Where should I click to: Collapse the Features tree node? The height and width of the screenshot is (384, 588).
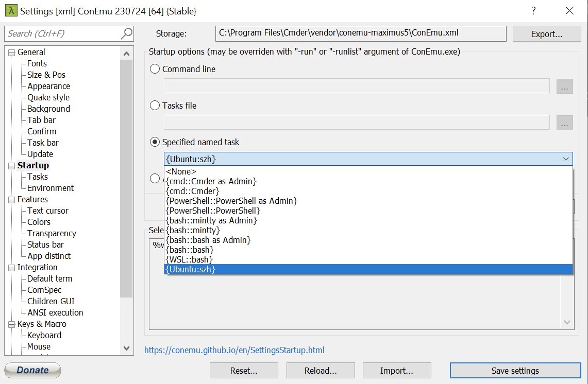click(x=12, y=200)
